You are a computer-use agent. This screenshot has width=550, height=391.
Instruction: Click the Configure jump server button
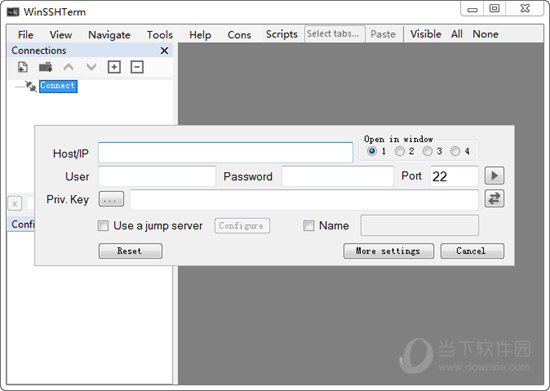[242, 225]
